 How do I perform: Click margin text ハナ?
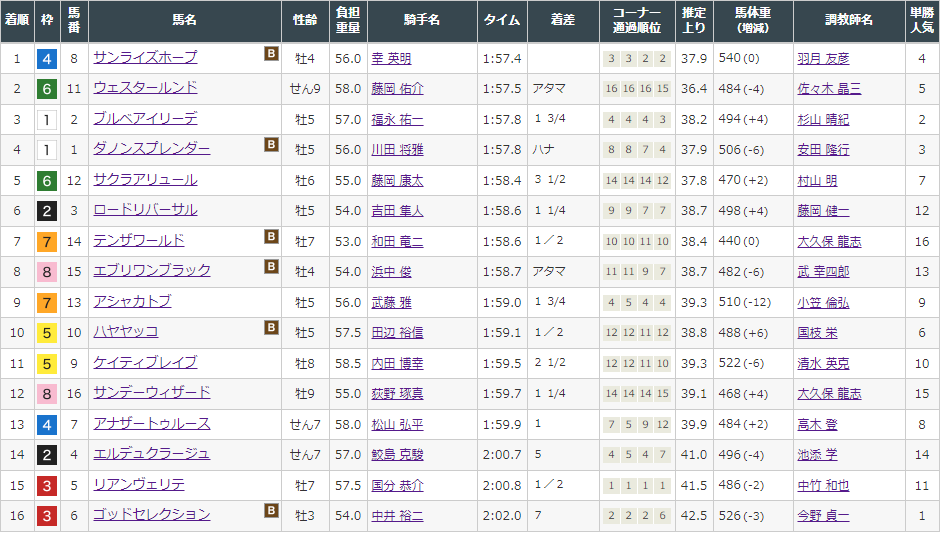coord(543,149)
